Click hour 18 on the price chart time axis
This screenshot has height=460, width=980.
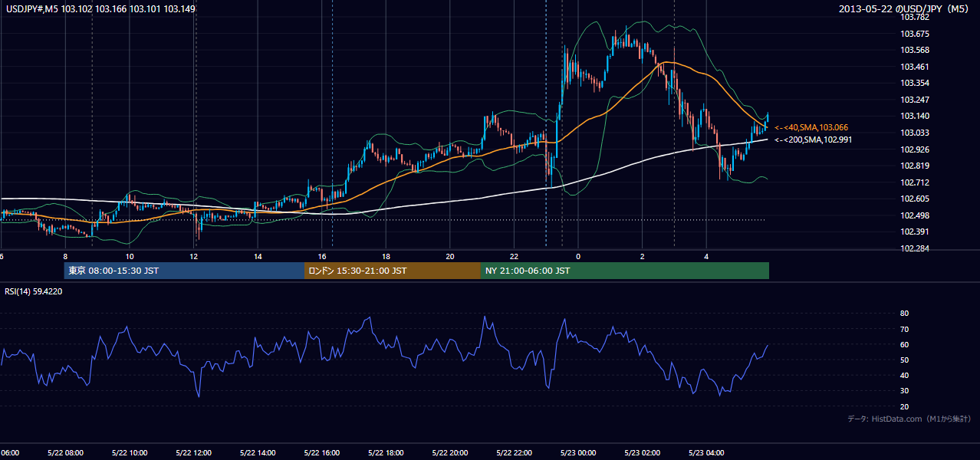386,256
